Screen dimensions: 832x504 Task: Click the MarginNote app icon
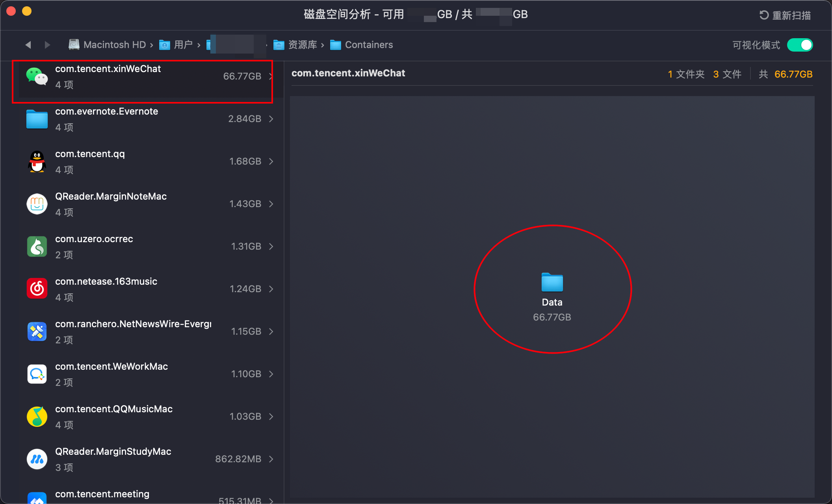point(37,204)
